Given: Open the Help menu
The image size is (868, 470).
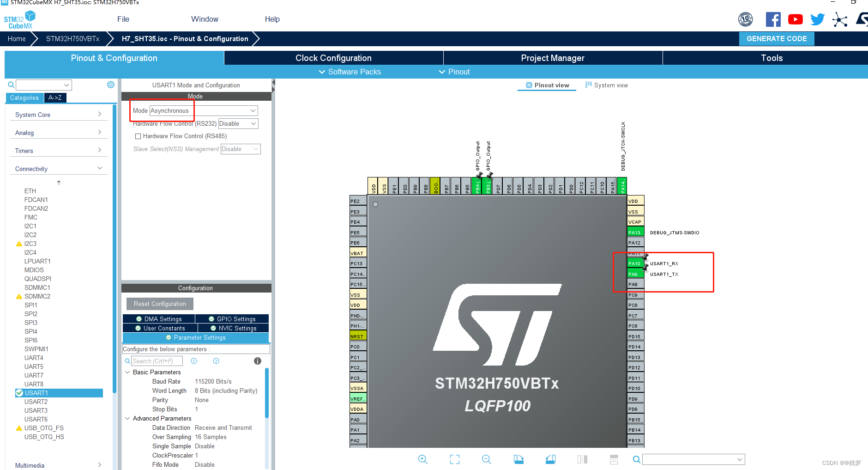Looking at the screenshot, I should [x=272, y=19].
